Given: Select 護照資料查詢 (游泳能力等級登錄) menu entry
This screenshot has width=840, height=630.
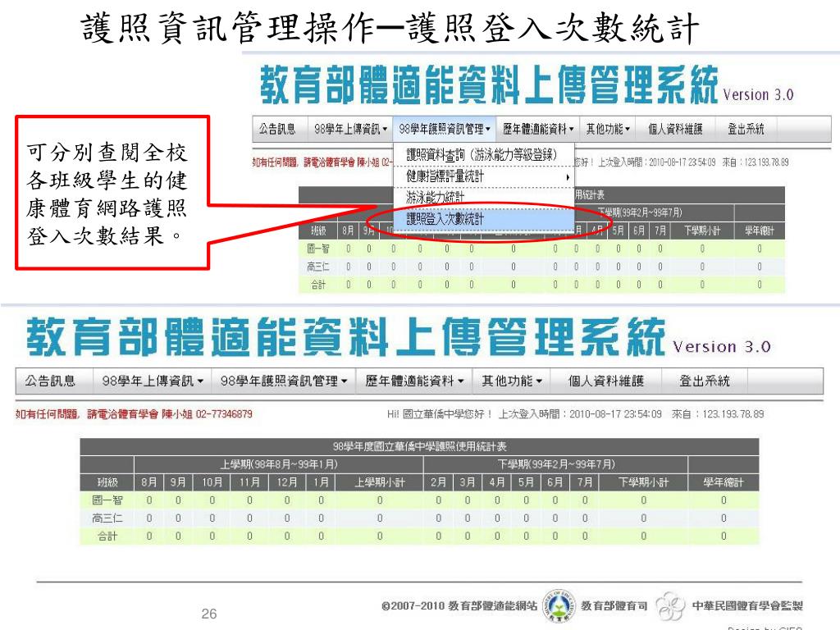Looking at the screenshot, I should point(482,155).
